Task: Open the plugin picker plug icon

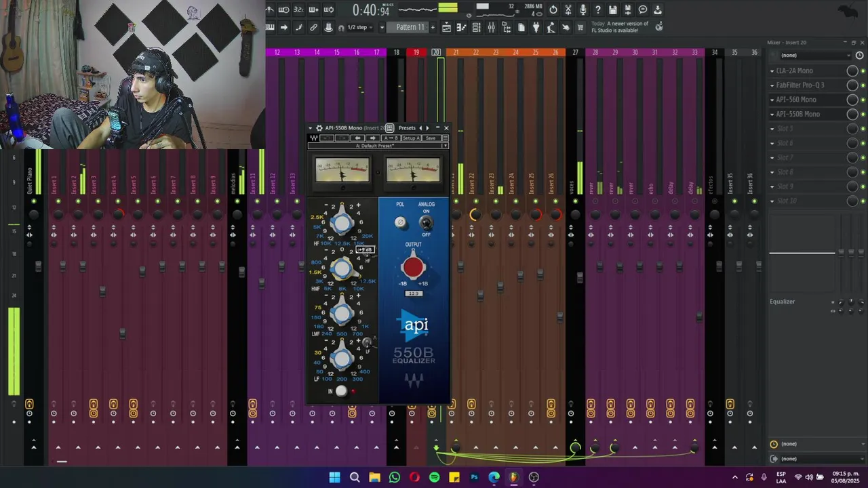Action: pyautogui.click(x=536, y=27)
